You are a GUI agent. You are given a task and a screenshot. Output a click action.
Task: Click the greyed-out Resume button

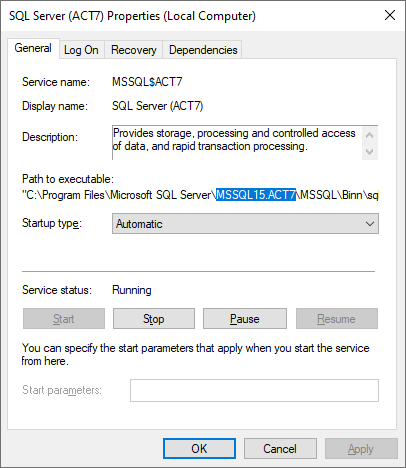pyautogui.click(x=337, y=319)
